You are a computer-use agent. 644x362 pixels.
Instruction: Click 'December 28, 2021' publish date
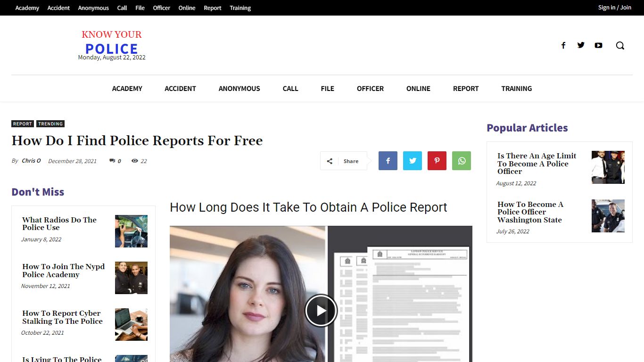click(72, 161)
